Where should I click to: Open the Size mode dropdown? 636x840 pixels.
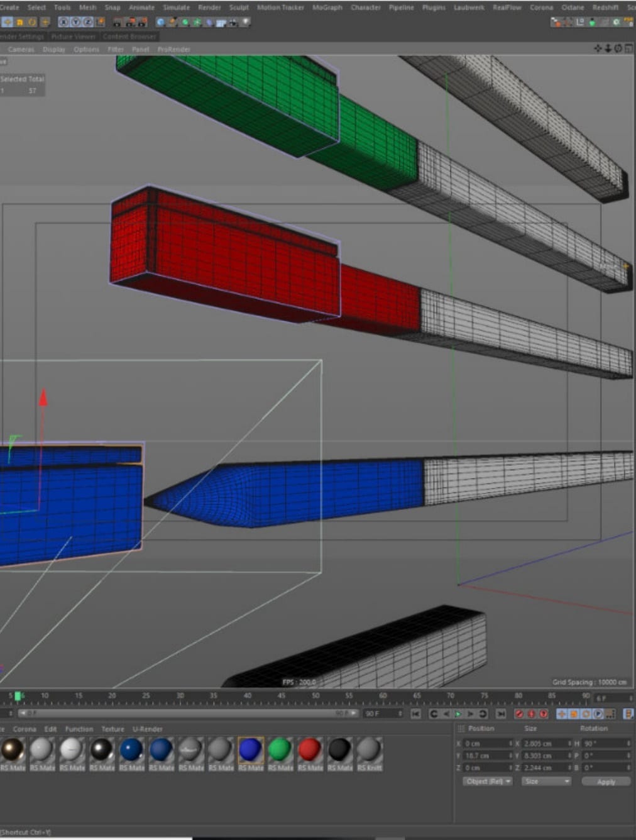pyautogui.click(x=546, y=782)
